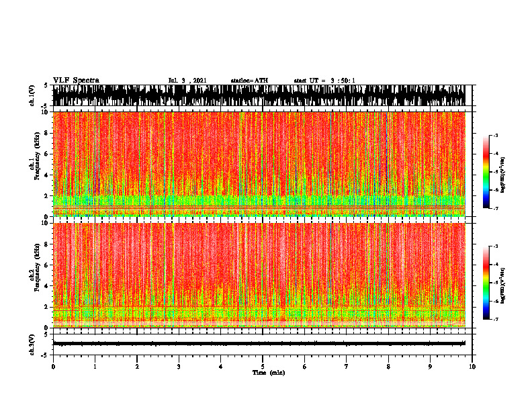Click the "8" kHz tick of ch.2 spectrogram
The image size is (532, 411).
[47, 244]
